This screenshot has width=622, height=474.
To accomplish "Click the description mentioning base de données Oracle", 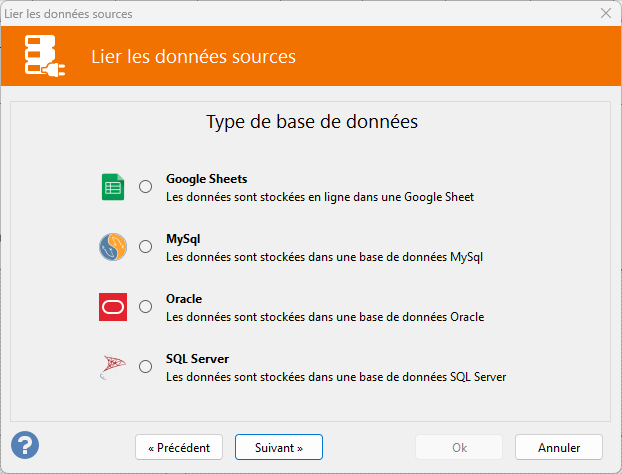I will coord(325,317).
